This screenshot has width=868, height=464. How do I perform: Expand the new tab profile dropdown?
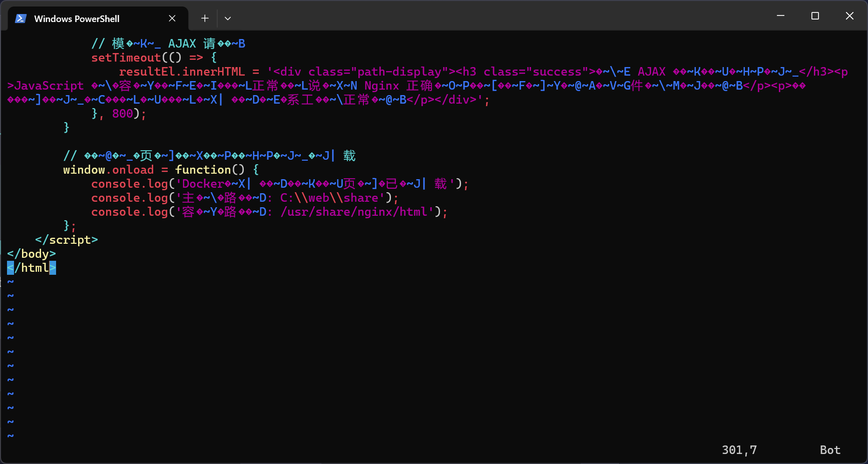click(228, 19)
